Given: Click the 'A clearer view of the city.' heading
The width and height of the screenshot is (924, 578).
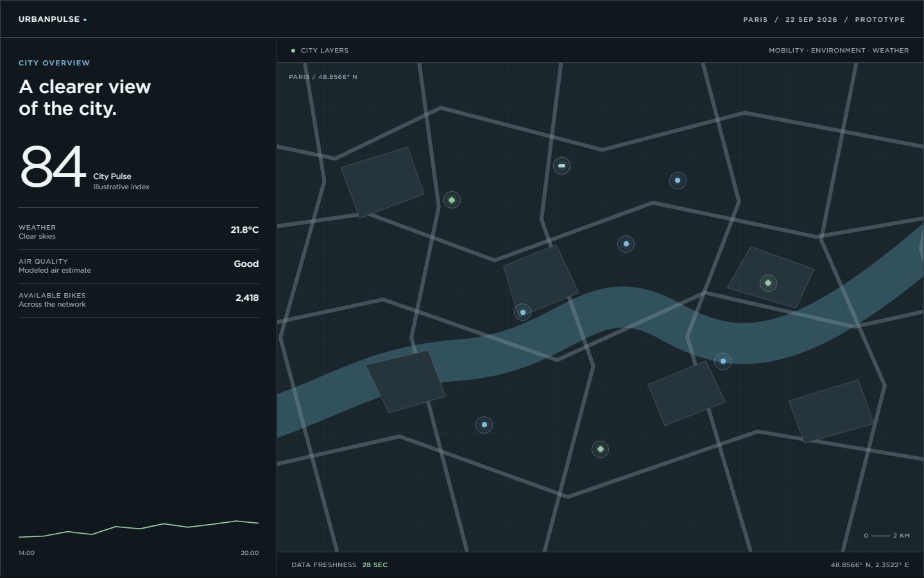Looking at the screenshot, I should pos(85,98).
